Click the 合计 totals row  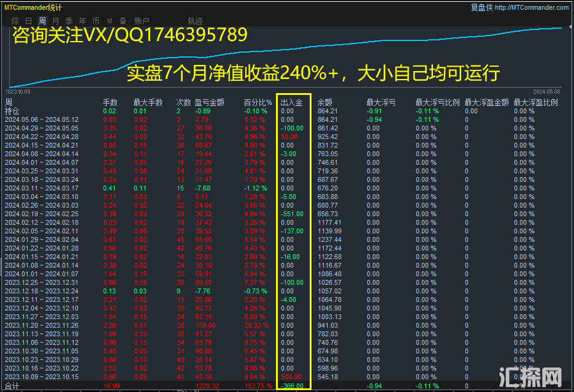[12, 386]
